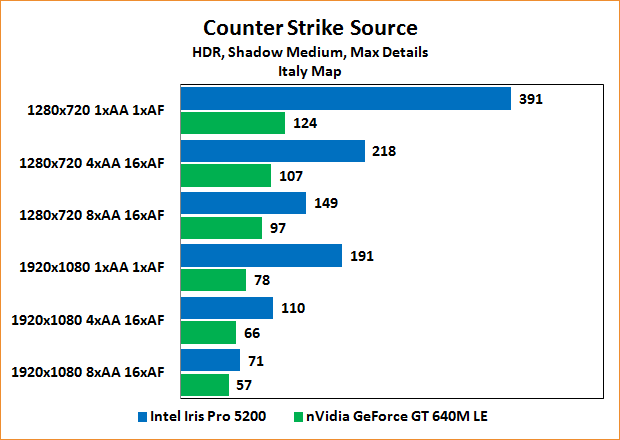This screenshot has width=620, height=440.
Task: Select the blue bar valued 149
Action: click(x=244, y=203)
